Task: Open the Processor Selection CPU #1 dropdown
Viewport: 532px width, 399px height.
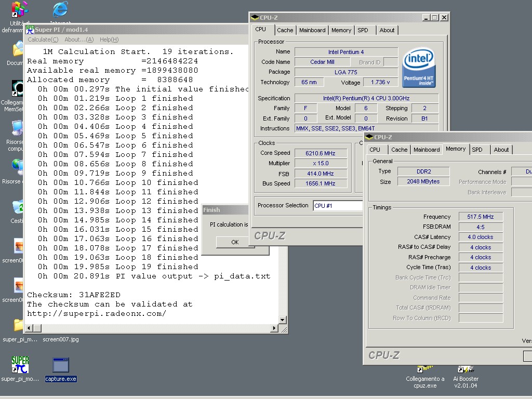Action: click(338, 206)
